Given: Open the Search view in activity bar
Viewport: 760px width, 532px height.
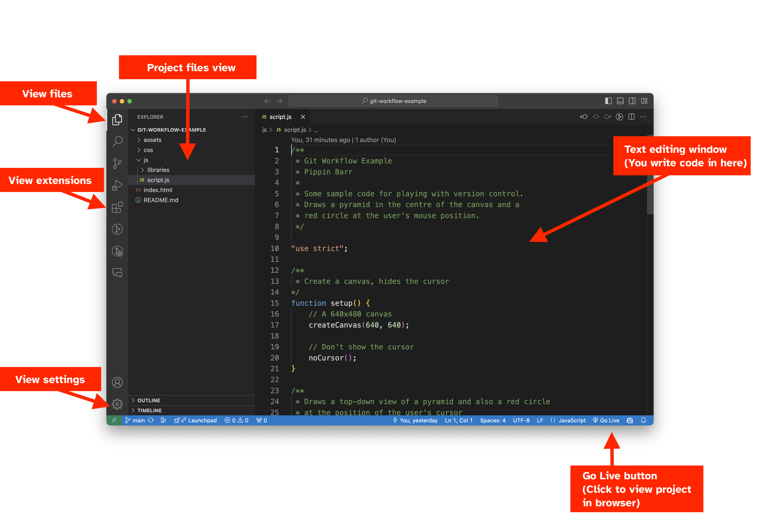Looking at the screenshot, I should point(117,141).
